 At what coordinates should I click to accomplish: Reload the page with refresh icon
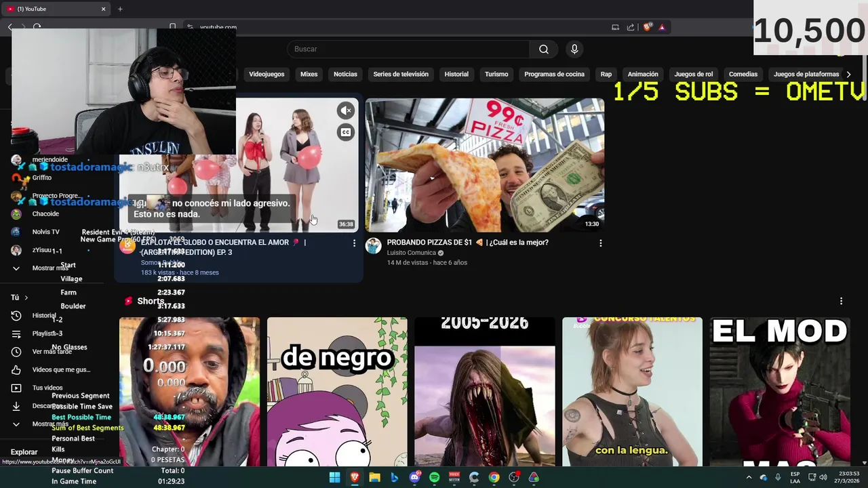coord(37,27)
